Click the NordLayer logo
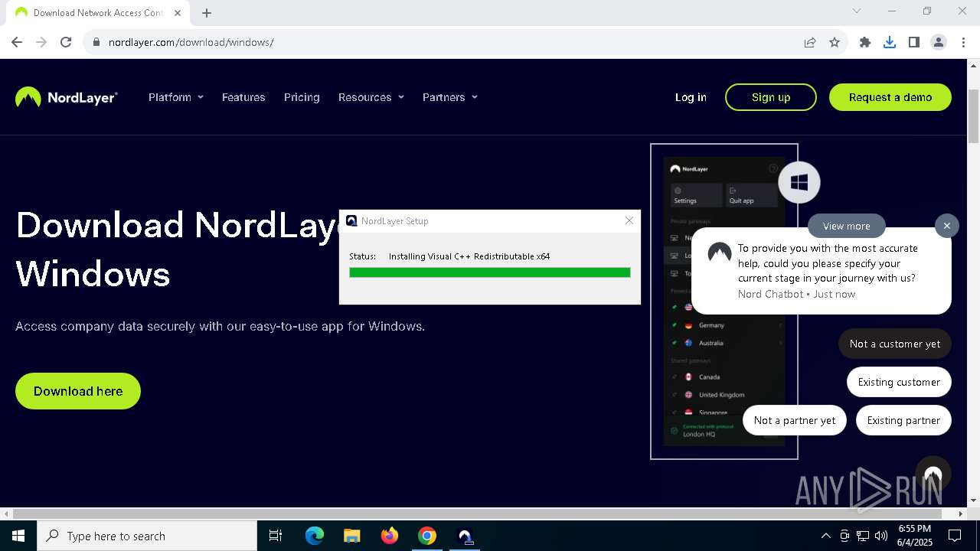 67,97
